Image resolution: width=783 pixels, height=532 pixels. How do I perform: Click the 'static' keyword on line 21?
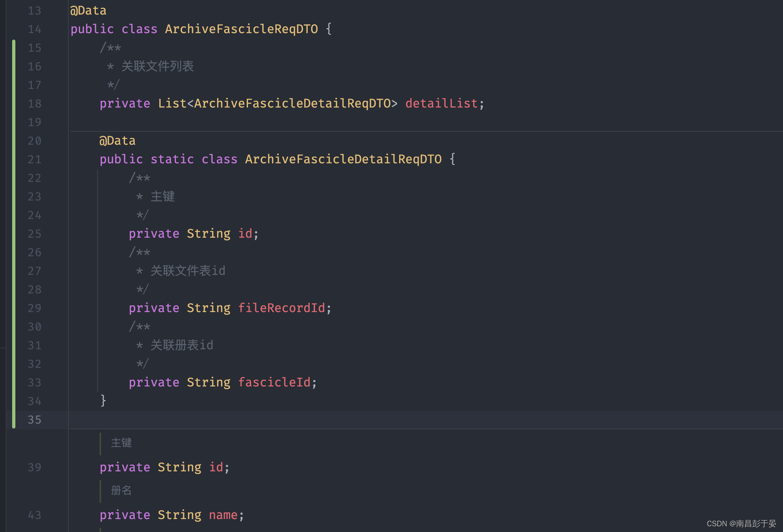[x=172, y=159]
